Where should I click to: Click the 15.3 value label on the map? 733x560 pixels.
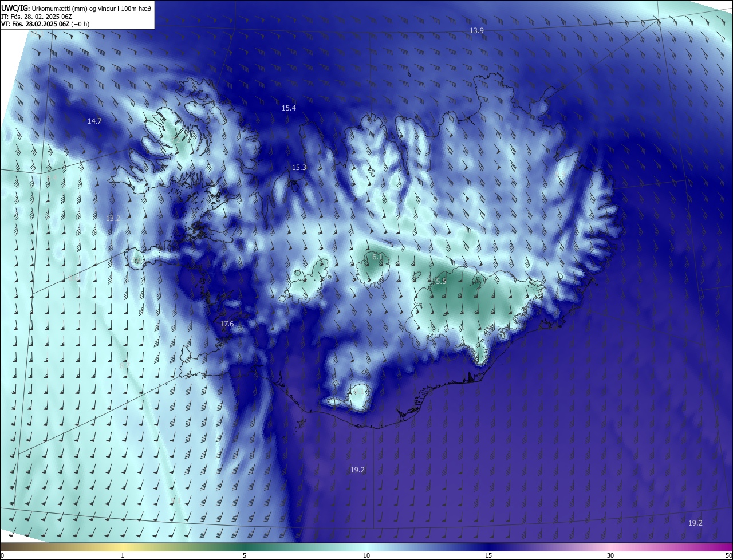(x=299, y=167)
